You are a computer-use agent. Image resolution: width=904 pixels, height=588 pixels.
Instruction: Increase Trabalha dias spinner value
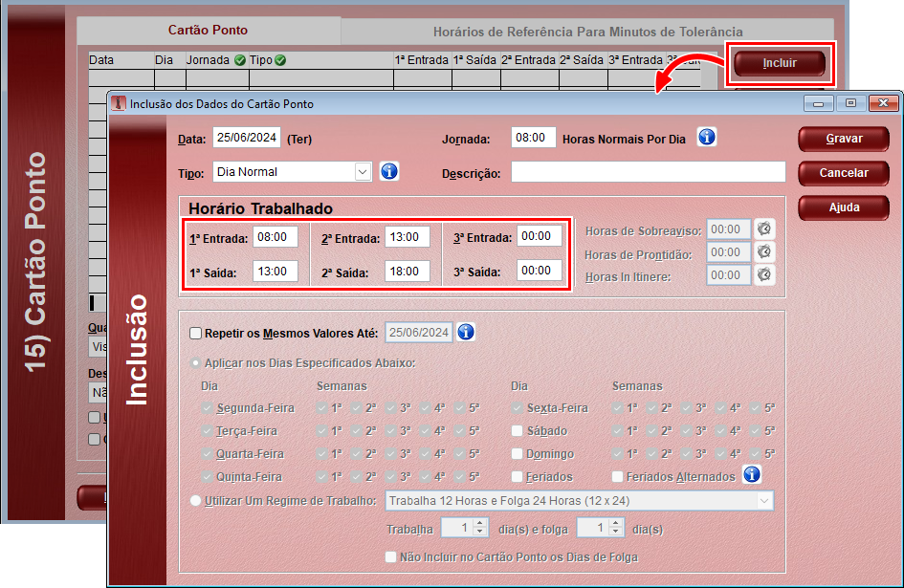point(480,523)
